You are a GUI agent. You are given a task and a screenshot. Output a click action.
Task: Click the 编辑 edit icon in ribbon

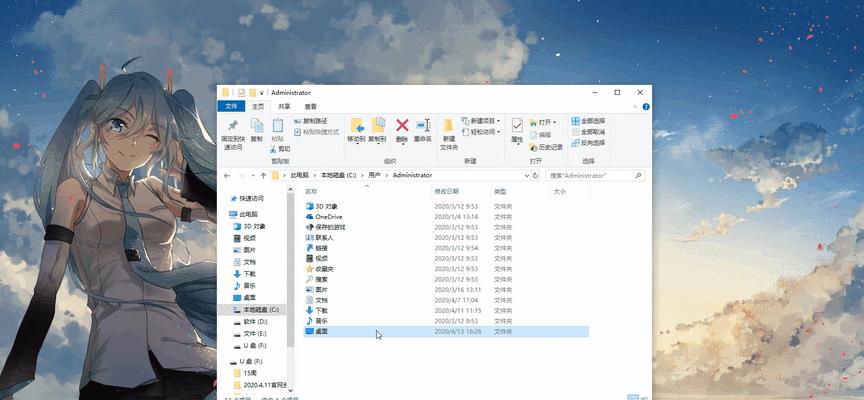pyautogui.click(x=533, y=135)
